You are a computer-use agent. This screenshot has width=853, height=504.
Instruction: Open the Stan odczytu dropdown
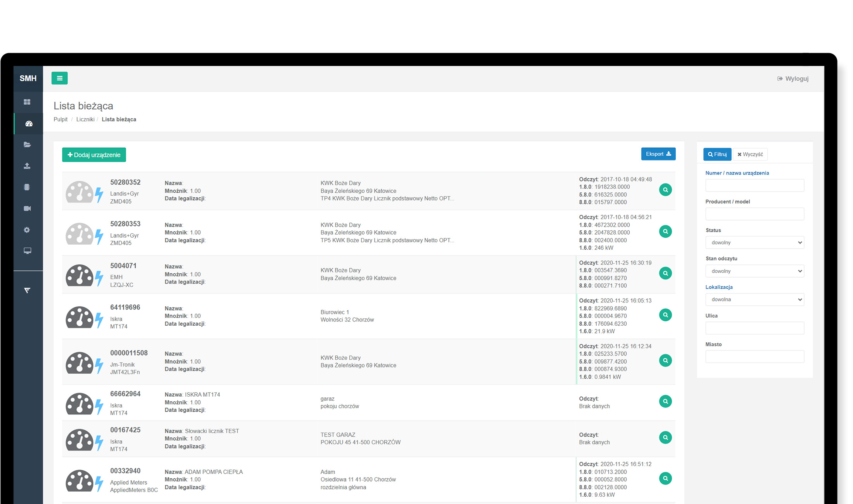755,271
